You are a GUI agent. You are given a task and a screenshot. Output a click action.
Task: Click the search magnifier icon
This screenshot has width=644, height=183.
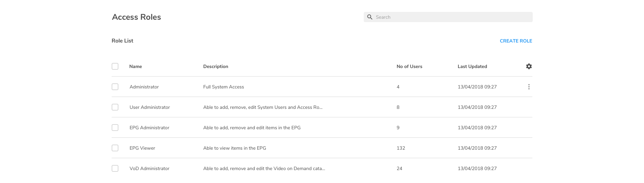[370, 17]
